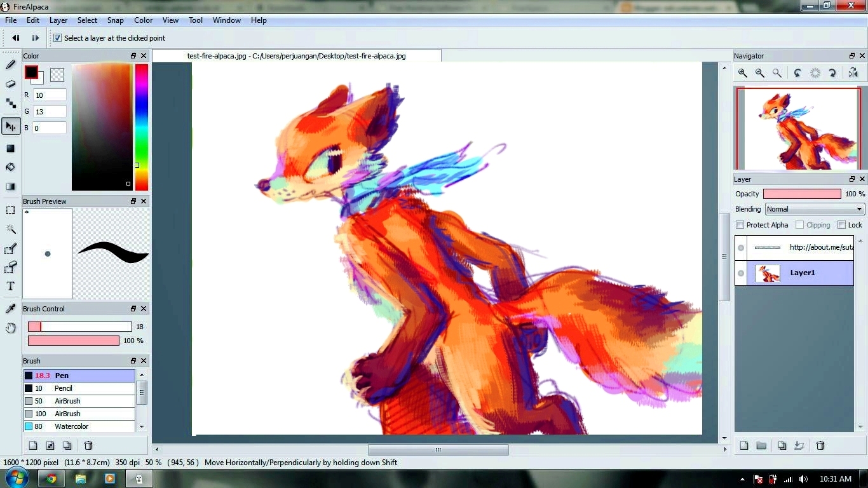Float the Color panel
The height and width of the screenshot is (488, 868).
click(x=133, y=56)
